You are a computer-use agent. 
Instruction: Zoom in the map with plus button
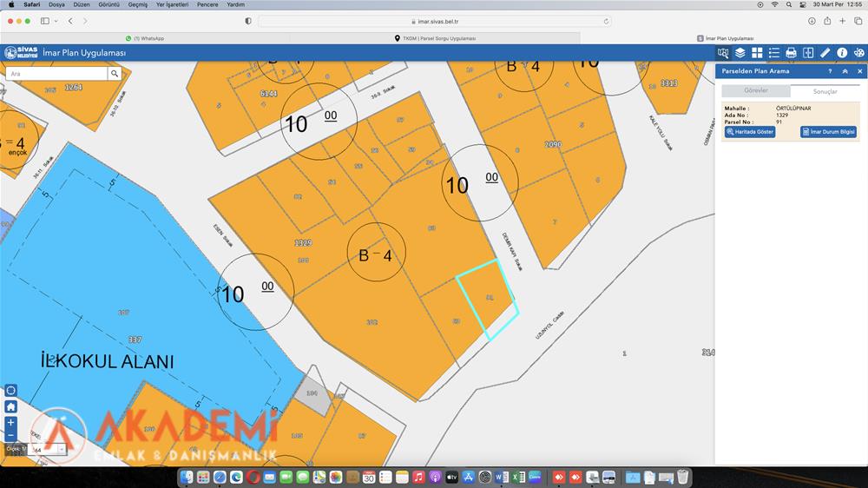click(10, 422)
